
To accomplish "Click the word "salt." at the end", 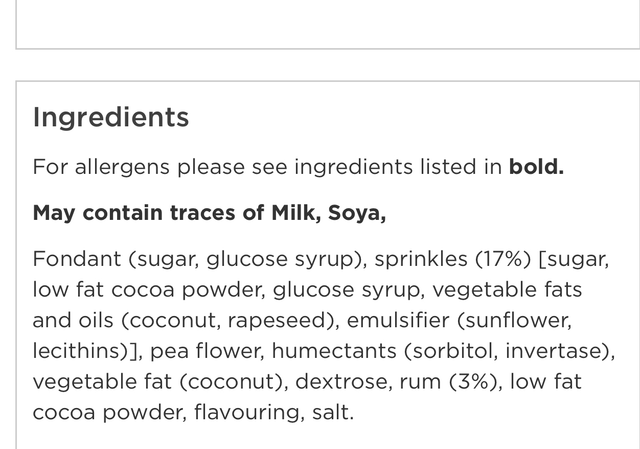I will [332, 412].
